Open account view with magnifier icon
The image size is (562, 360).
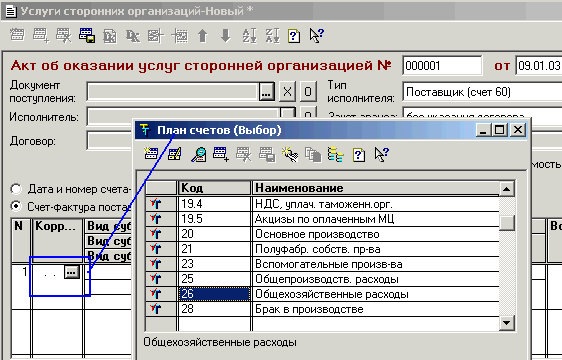[198, 155]
